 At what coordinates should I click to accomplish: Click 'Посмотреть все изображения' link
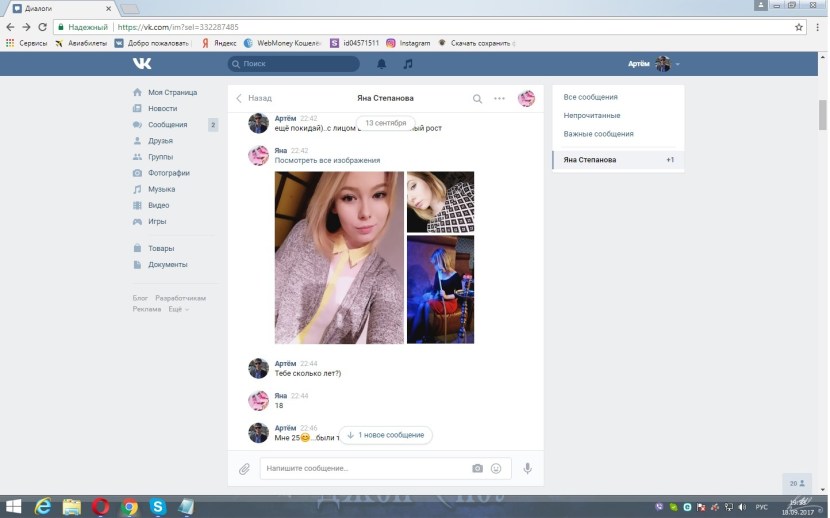pos(327,161)
